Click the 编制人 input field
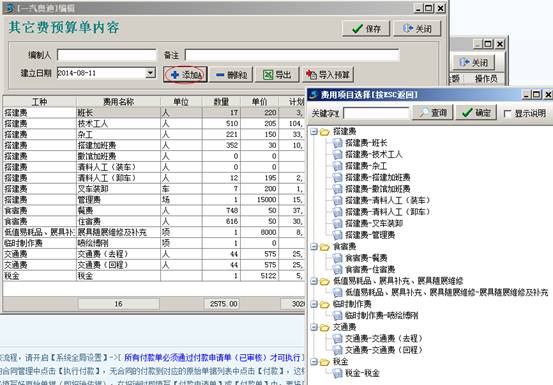This screenshot has height=385, width=553. tap(107, 55)
